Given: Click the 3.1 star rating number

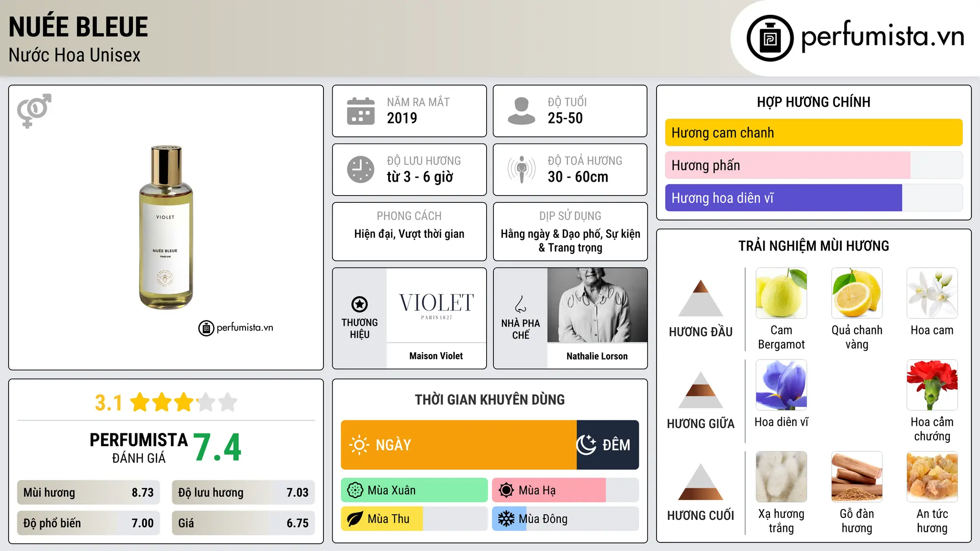Looking at the screenshot, I should [x=109, y=403].
